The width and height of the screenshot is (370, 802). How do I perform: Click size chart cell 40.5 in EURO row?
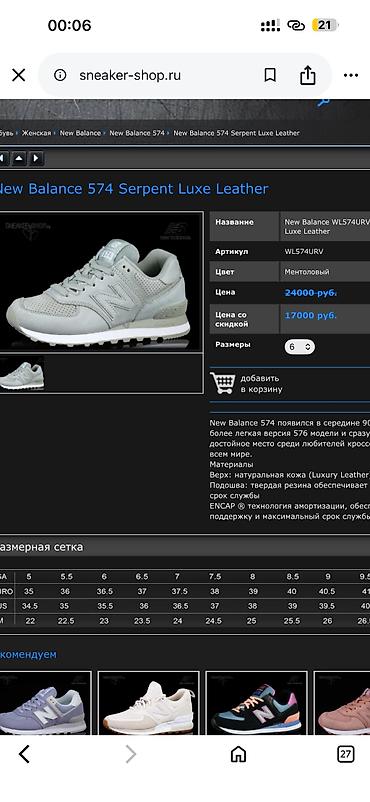(328, 591)
